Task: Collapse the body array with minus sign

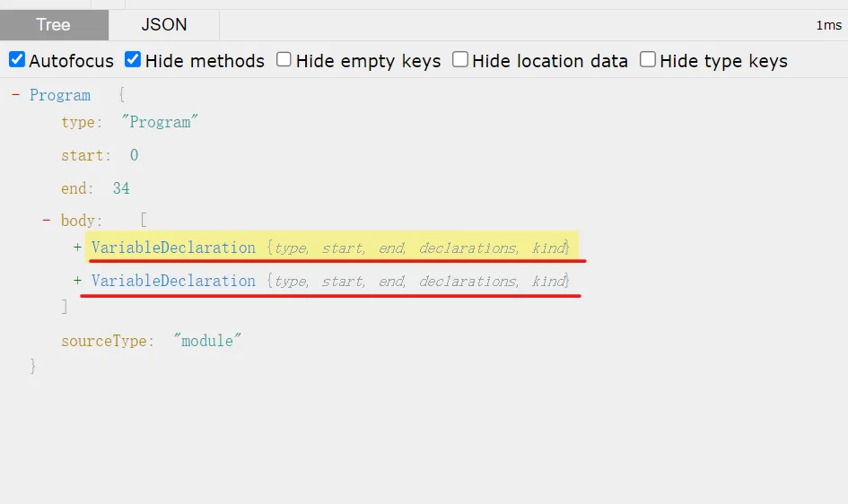Action: (47, 221)
